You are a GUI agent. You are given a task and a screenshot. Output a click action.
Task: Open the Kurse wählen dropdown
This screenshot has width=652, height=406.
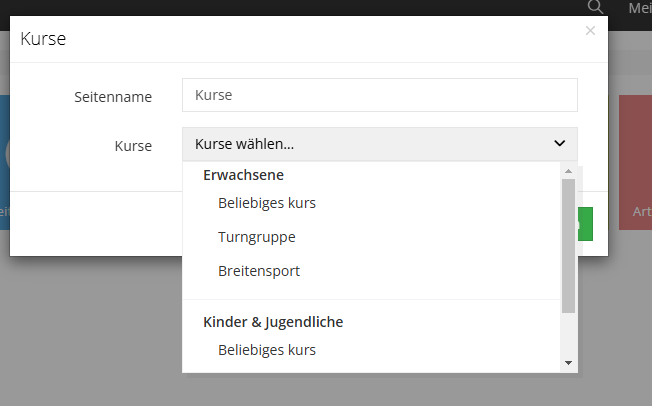coord(380,144)
